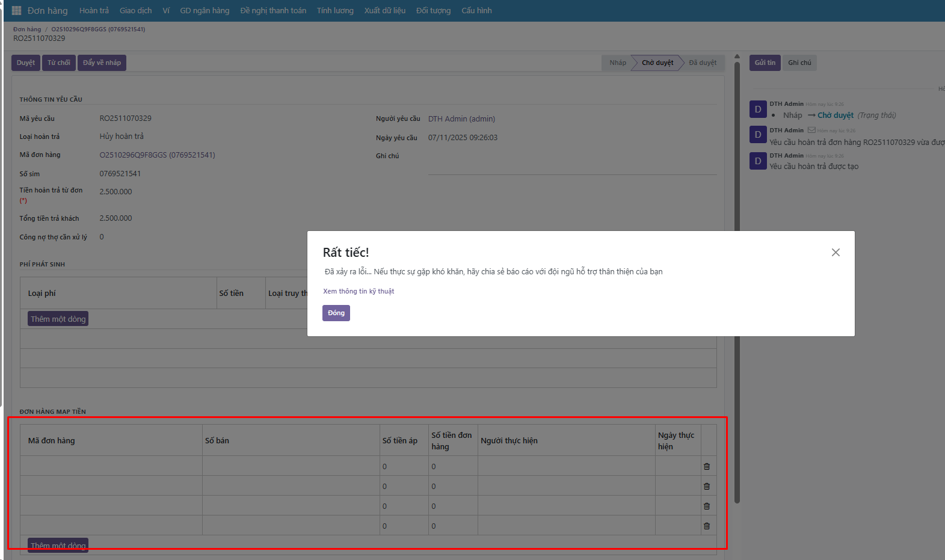Delete the first row in Đơn hàng map tiền

[707, 466]
